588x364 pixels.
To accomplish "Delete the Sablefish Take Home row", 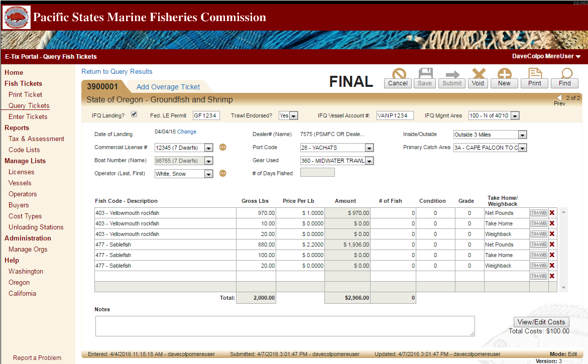I will coord(552,255).
